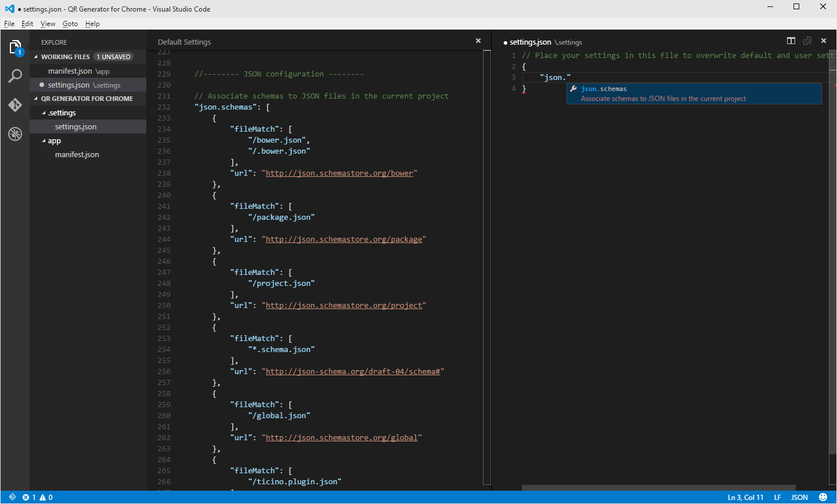Click the settings.json horizontal scrollbar
Viewport: 837px width, 504px height.
coord(658,488)
